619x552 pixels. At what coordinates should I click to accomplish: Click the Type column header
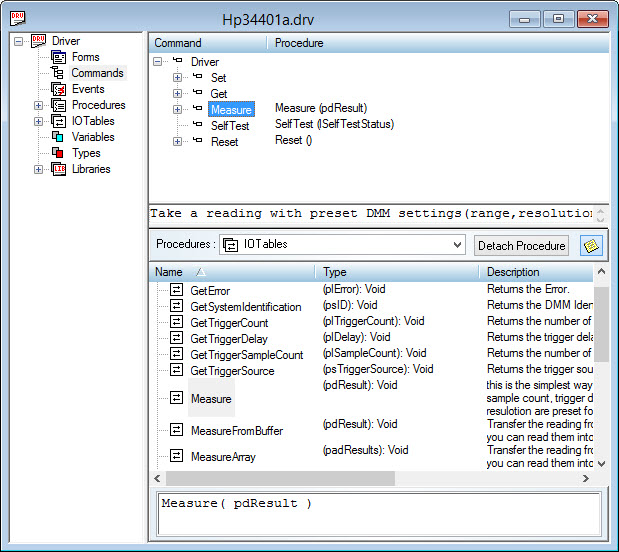pyautogui.click(x=397, y=272)
